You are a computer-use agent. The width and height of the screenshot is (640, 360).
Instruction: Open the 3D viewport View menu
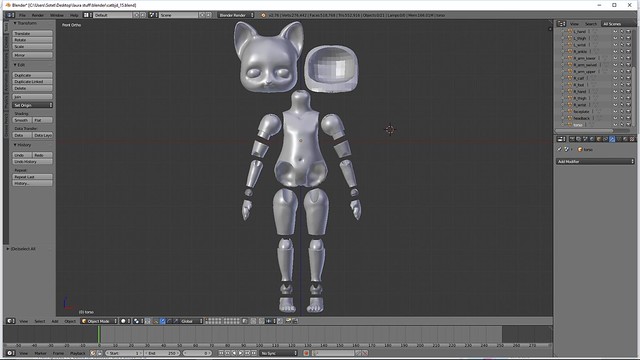(24, 321)
